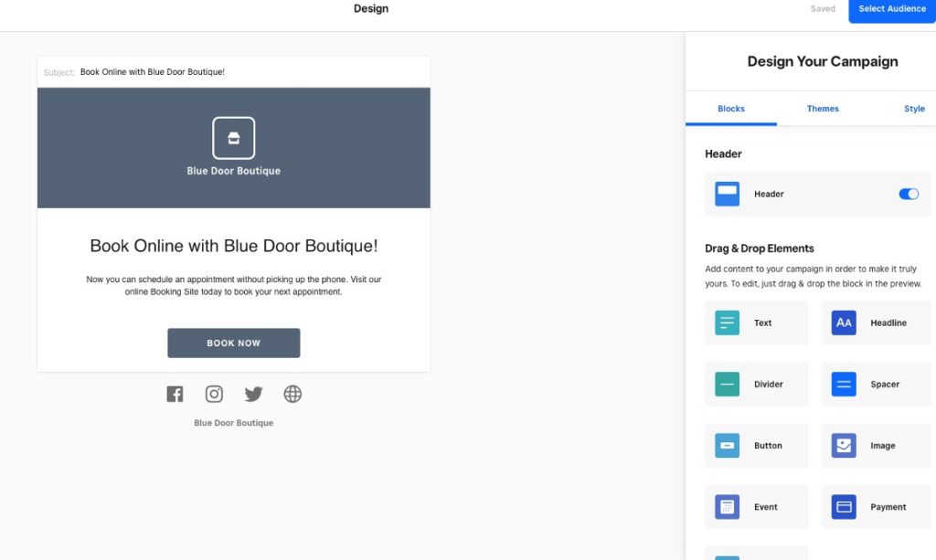Click the website globe icon

(x=292, y=393)
